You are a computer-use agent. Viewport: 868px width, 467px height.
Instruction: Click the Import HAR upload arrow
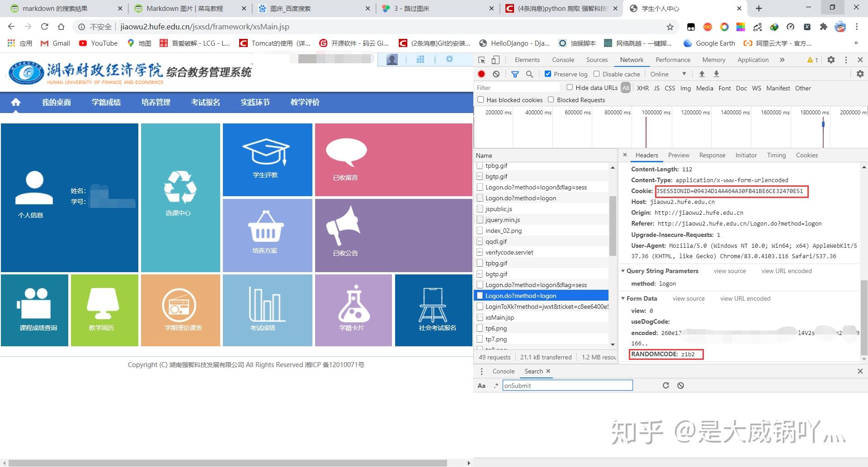click(702, 74)
